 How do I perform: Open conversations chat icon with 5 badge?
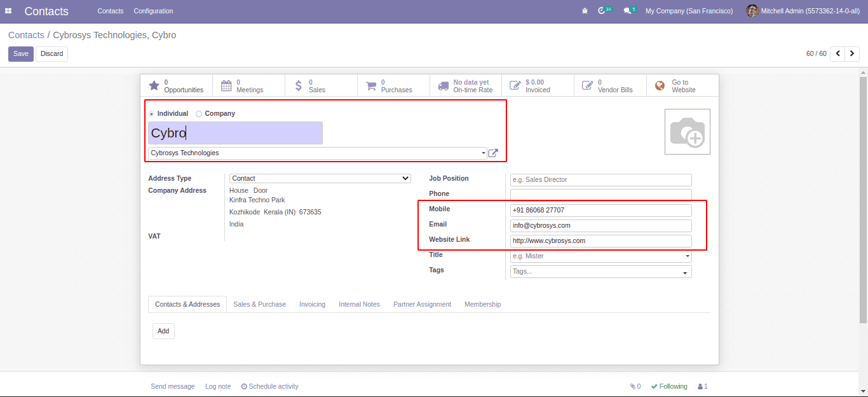pos(630,11)
